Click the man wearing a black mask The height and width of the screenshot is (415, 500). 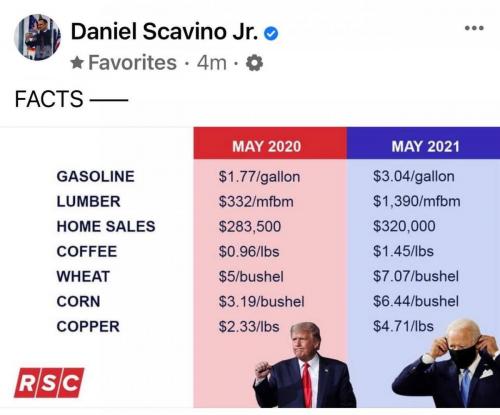(448, 364)
